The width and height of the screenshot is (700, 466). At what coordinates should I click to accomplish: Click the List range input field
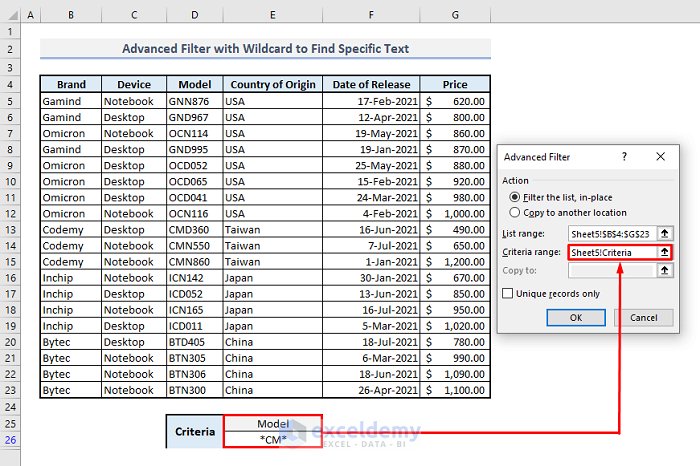pyautogui.click(x=612, y=233)
